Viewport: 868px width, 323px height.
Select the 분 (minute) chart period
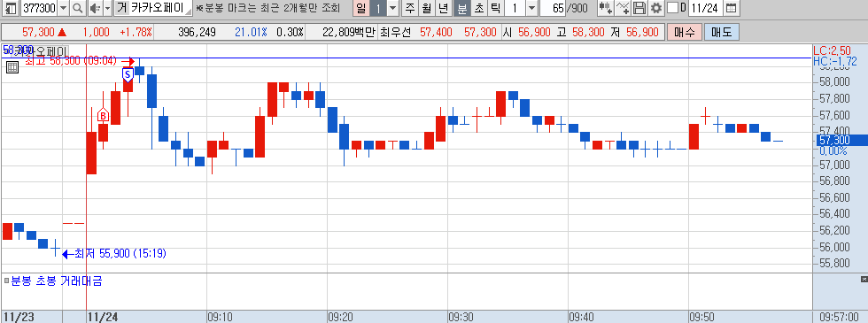[x=461, y=8]
